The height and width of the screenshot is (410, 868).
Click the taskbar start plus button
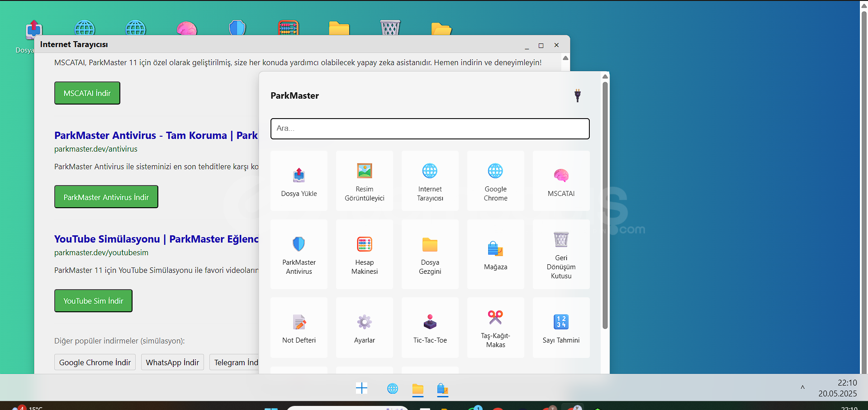pos(362,388)
